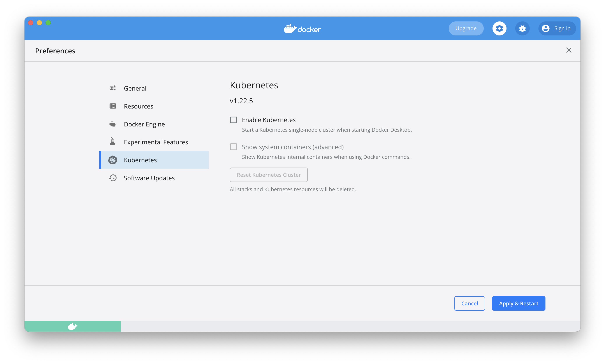Click the Docker Engine icon in sidebar

[x=113, y=124]
